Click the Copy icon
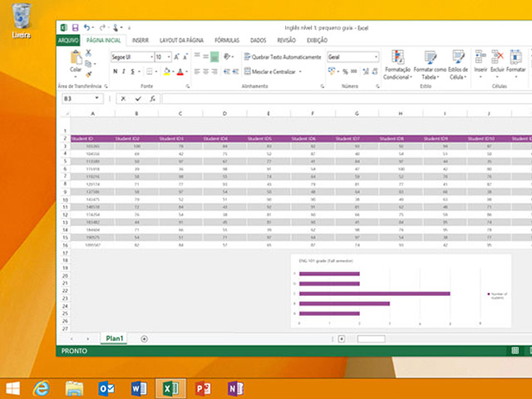This screenshot has height=399, width=532. coord(88,63)
